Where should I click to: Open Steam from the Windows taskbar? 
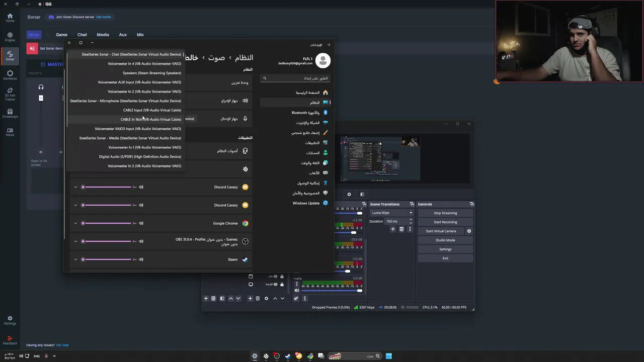[x=287, y=356]
